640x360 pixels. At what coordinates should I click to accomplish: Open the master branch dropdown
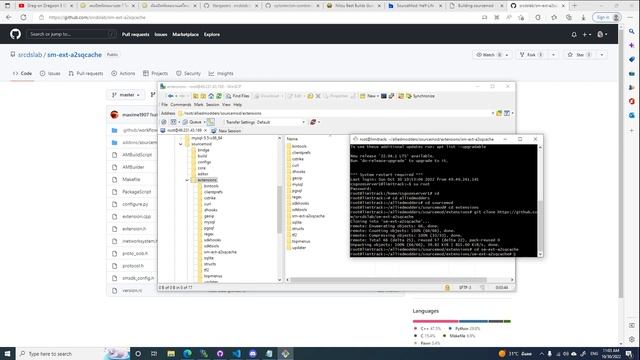(x=126, y=95)
